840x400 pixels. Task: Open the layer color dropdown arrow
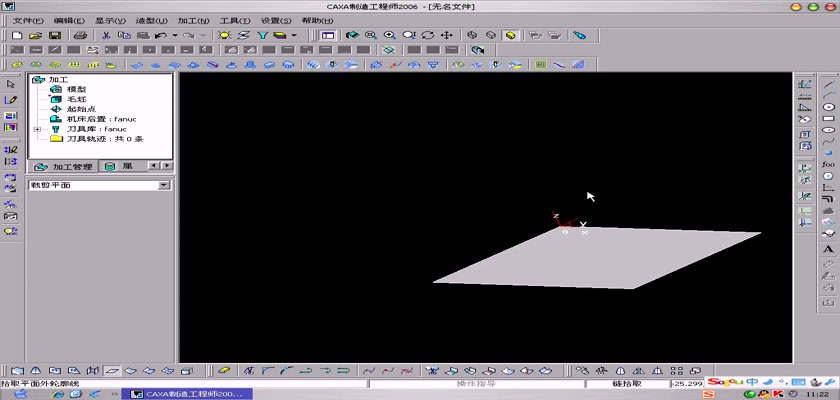coord(294,35)
